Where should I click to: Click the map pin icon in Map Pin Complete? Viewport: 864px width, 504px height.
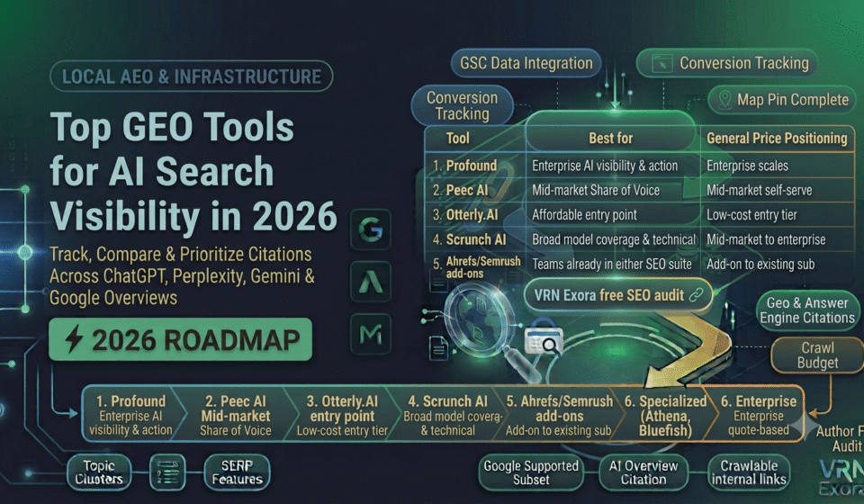tap(725, 100)
